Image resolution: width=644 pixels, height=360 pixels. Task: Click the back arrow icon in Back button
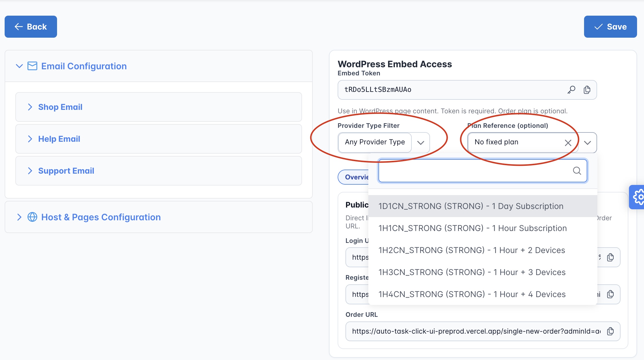19,27
